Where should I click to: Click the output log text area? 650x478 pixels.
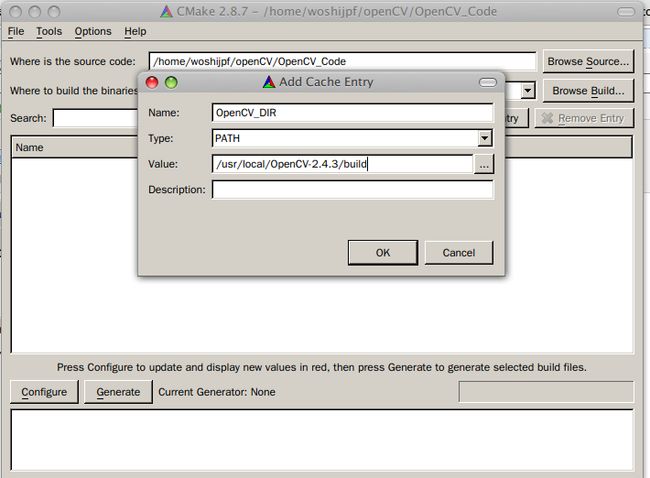322,440
